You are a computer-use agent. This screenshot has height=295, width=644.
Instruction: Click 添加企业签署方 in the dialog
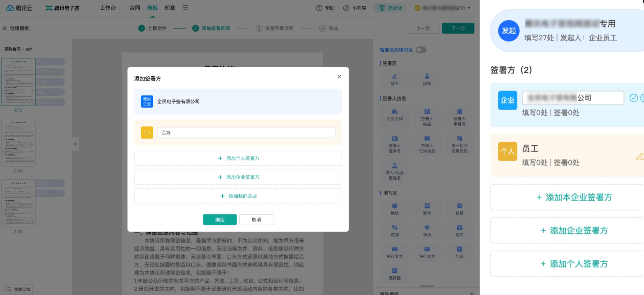238,177
